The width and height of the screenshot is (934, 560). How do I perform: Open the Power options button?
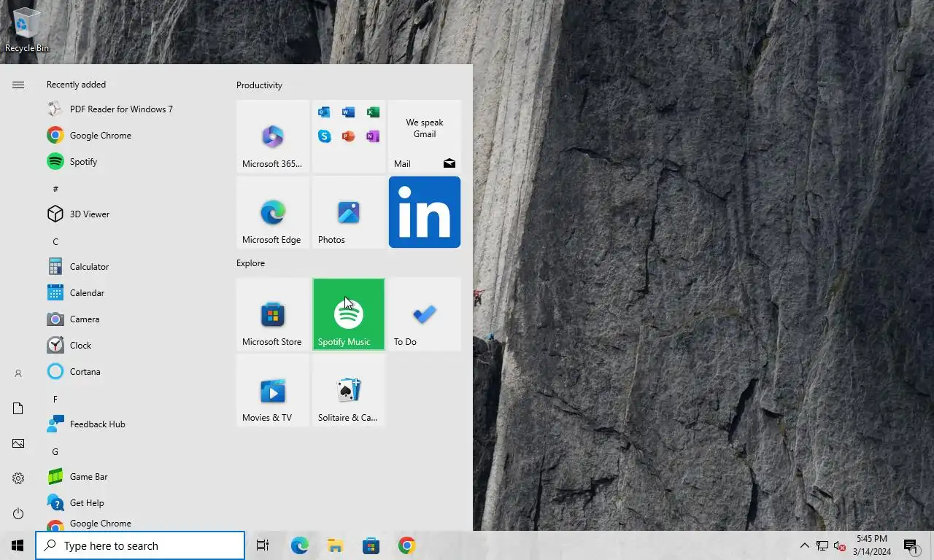click(x=18, y=513)
